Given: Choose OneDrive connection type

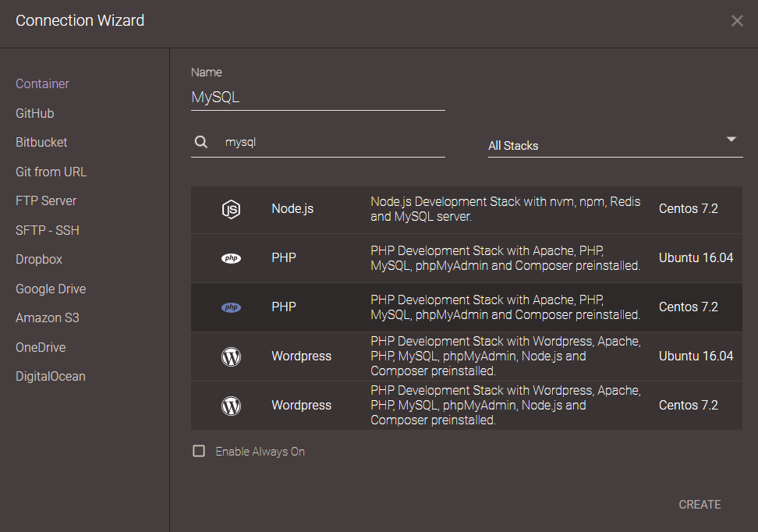Looking at the screenshot, I should point(41,347).
